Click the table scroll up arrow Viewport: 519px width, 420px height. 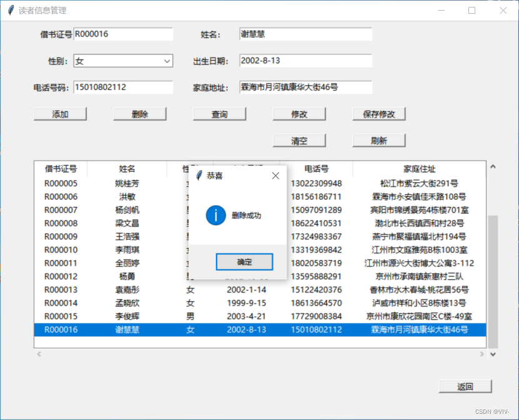493,167
